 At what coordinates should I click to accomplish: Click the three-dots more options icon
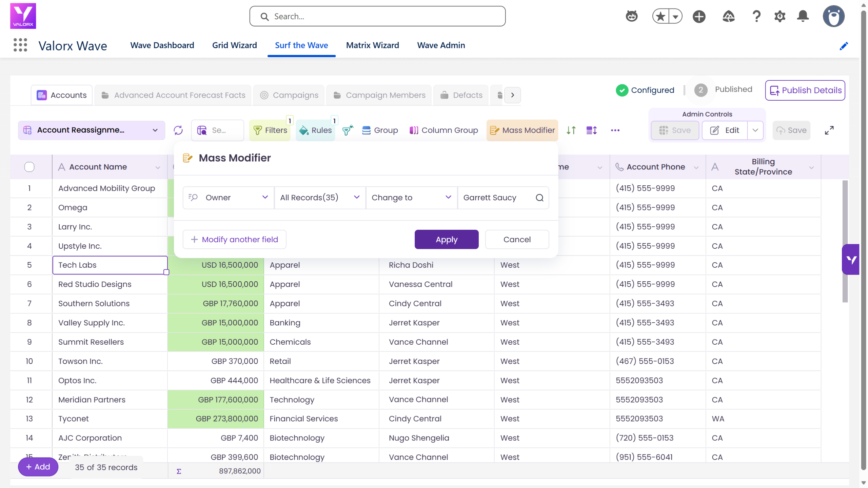pyautogui.click(x=615, y=130)
